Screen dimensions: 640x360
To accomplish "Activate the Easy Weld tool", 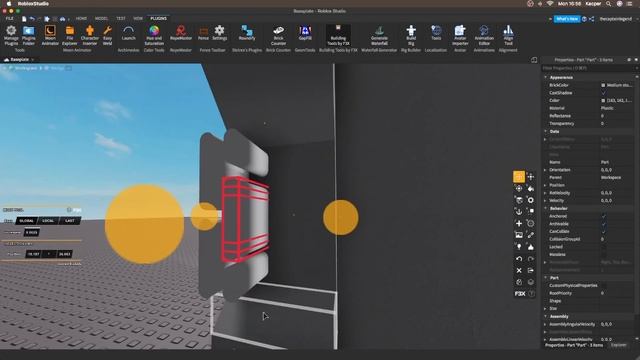I will click(x=107, y=35).
